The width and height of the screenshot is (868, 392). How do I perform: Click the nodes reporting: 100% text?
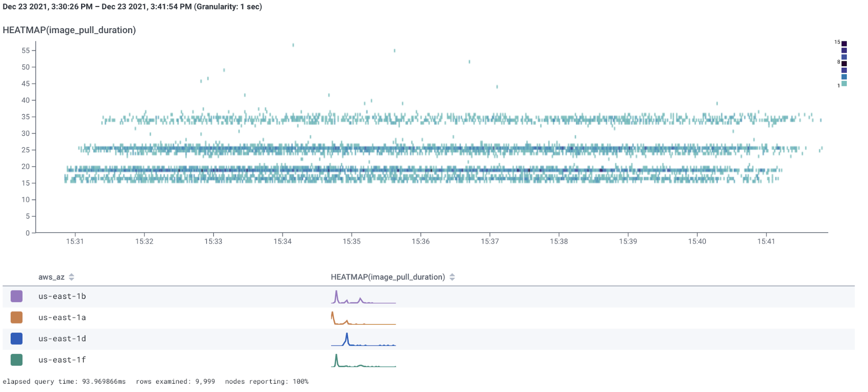(267, 382)
